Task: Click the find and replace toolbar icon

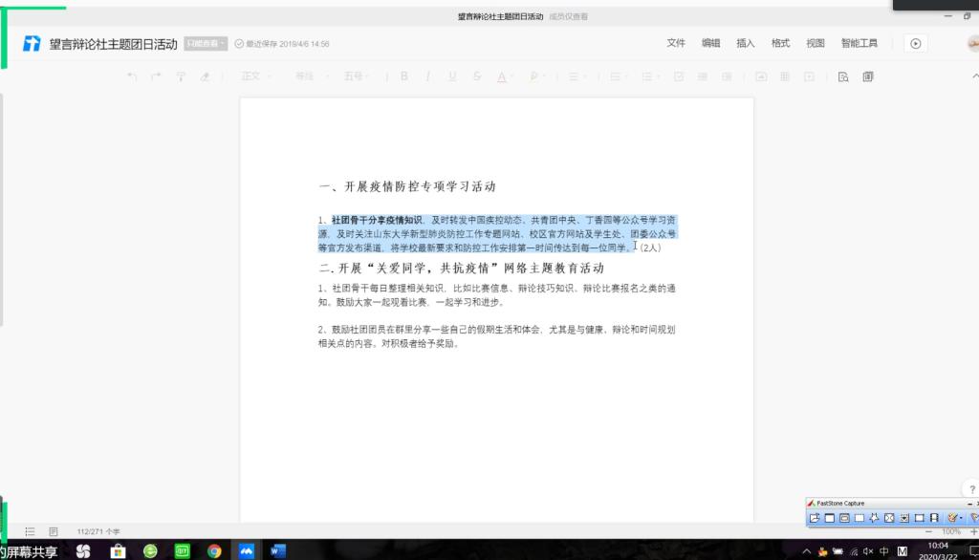Action: click(843, 76)
